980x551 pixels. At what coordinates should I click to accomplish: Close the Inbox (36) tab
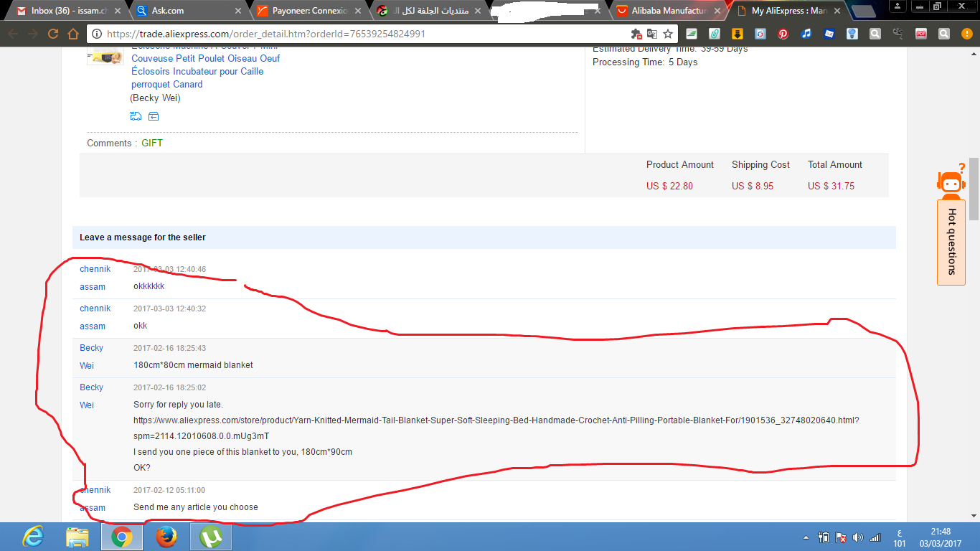(118, 11)
